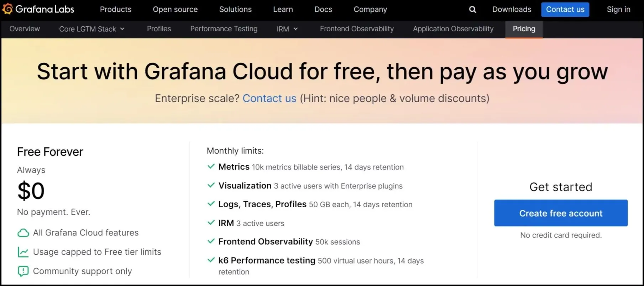Click the Get started heading

click(561, 187)
